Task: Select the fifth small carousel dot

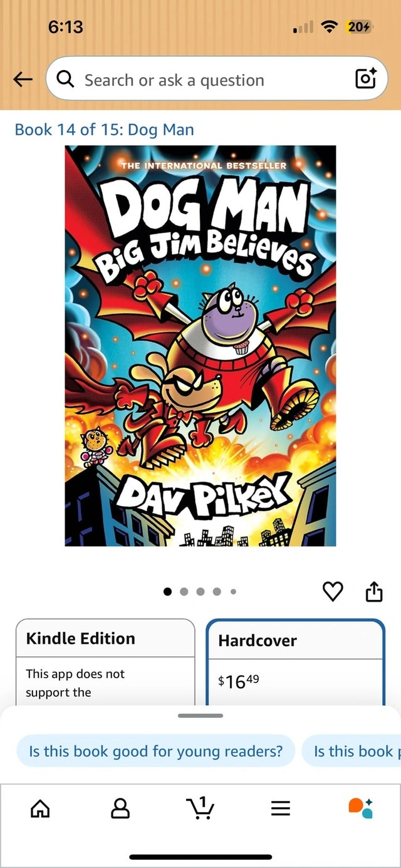Action: (233, 591)
